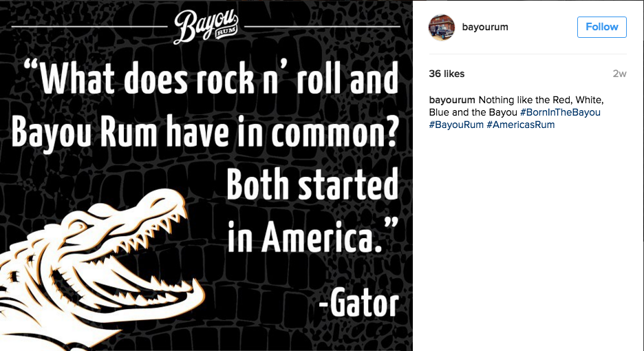Click the "Both started" line in the image
Image resolution: width=644 pixels, height=351 pixels.
312,185
